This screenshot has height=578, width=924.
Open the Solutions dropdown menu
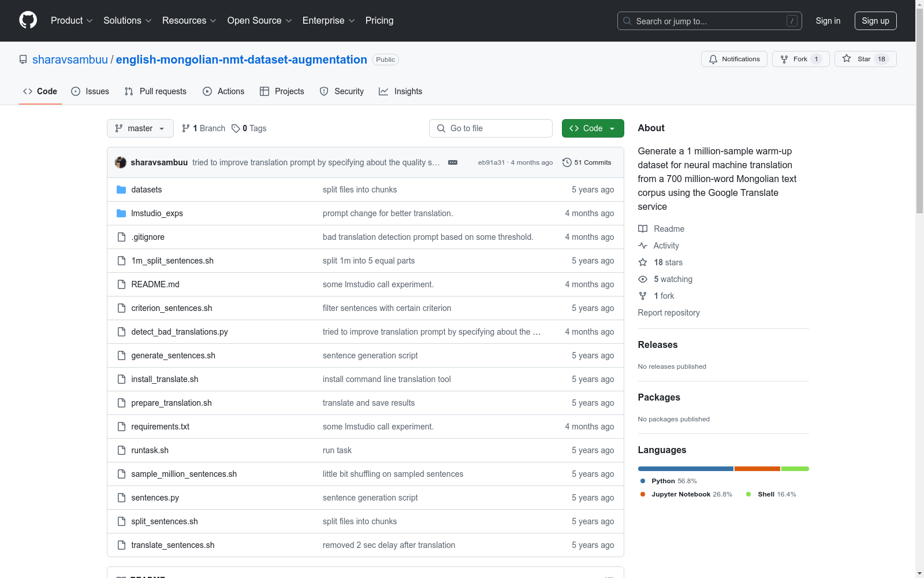[x=128, y=21]
